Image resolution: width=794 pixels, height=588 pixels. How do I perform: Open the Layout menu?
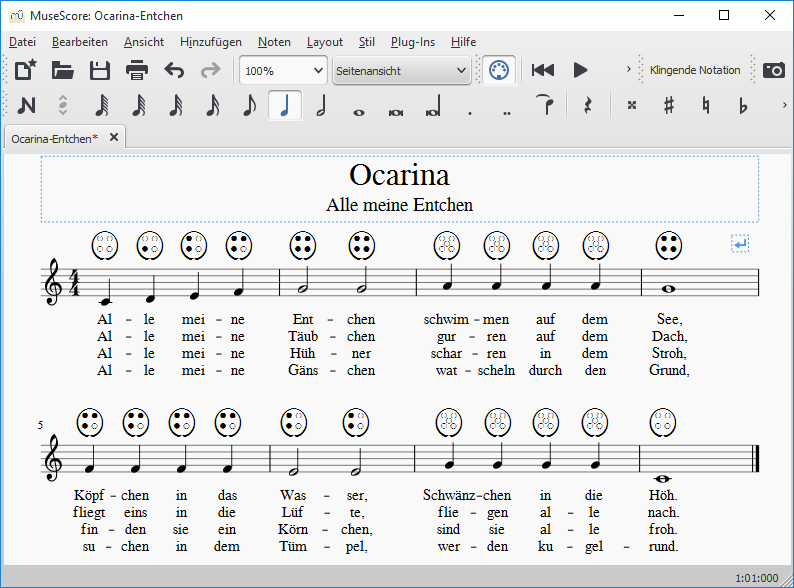pos(325,42)
